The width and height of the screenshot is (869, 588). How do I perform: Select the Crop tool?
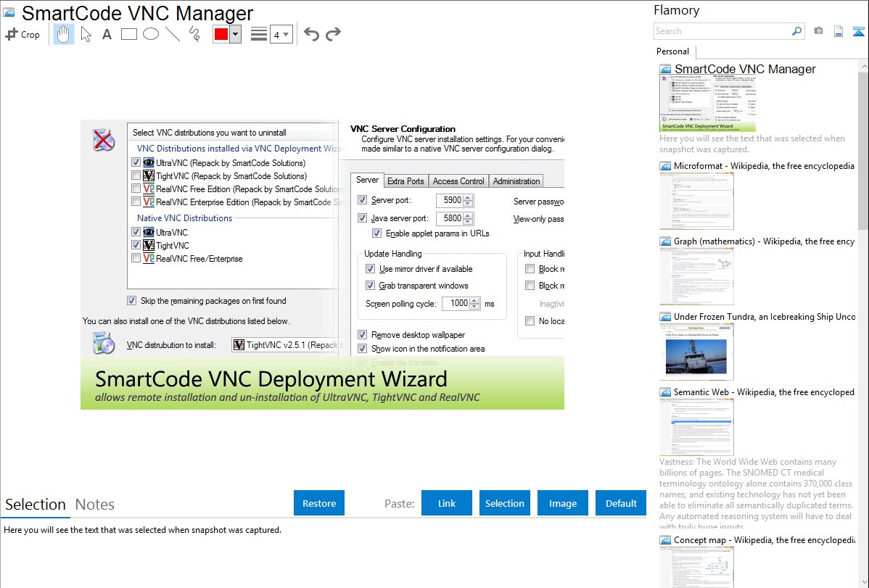click(22, 34)
